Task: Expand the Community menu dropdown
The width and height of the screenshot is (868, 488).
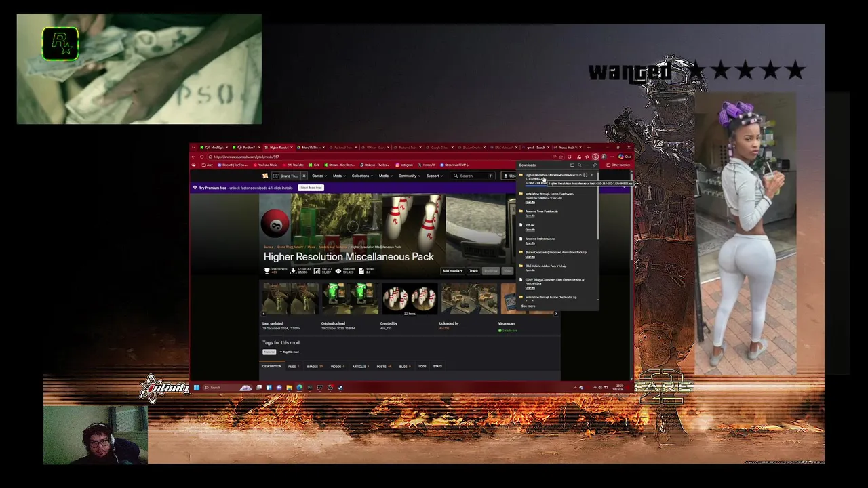Action: (410, 176)
